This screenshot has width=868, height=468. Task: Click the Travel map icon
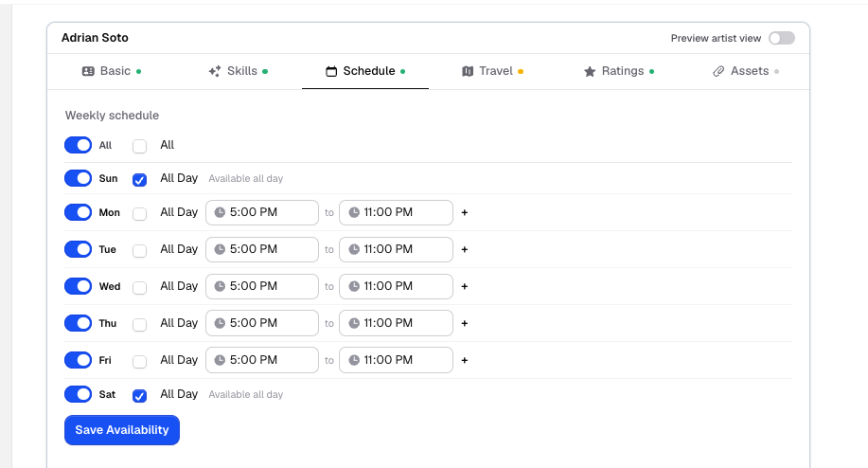tap(468, 71)
